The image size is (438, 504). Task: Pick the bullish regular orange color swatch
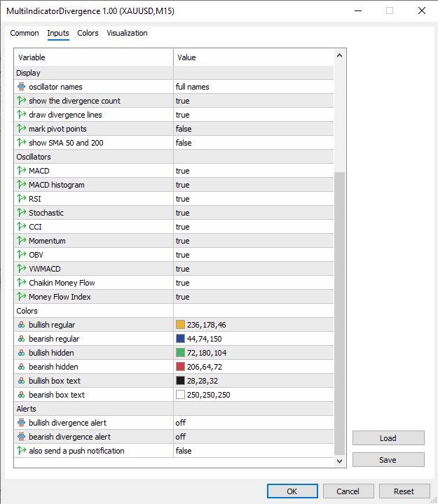(180, 325)
